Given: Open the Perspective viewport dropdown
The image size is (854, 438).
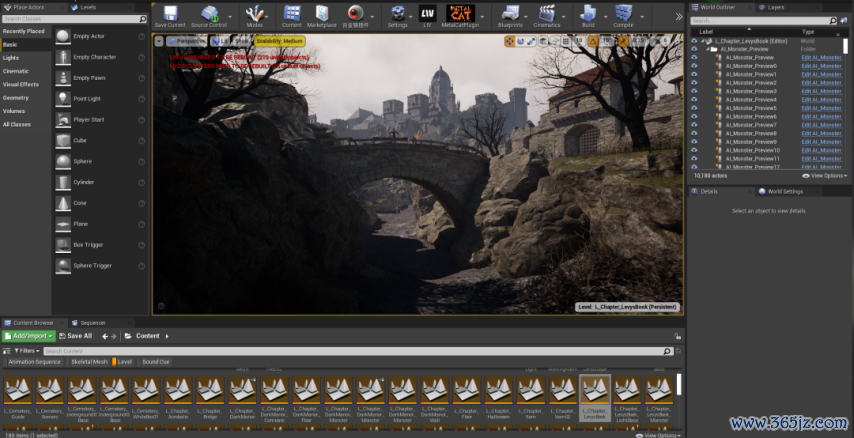Looking at the screenshot, I should [x=189, y=41].
